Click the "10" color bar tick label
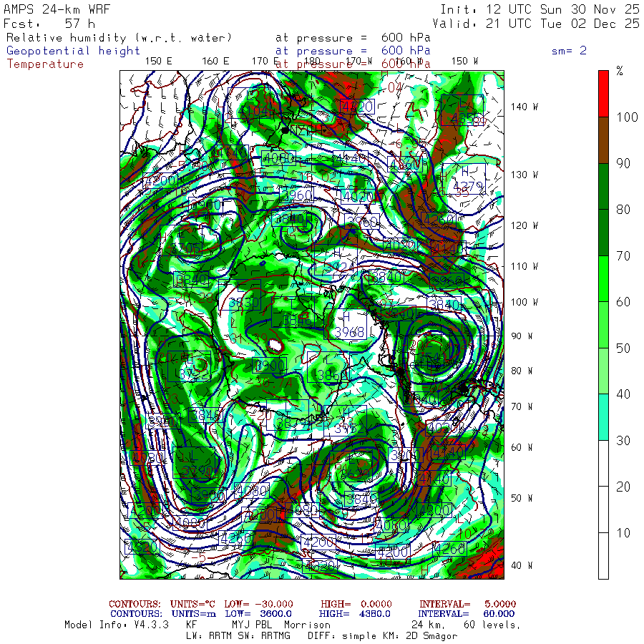The height and width of the screenshot is (644, 644). click(623, 533)
